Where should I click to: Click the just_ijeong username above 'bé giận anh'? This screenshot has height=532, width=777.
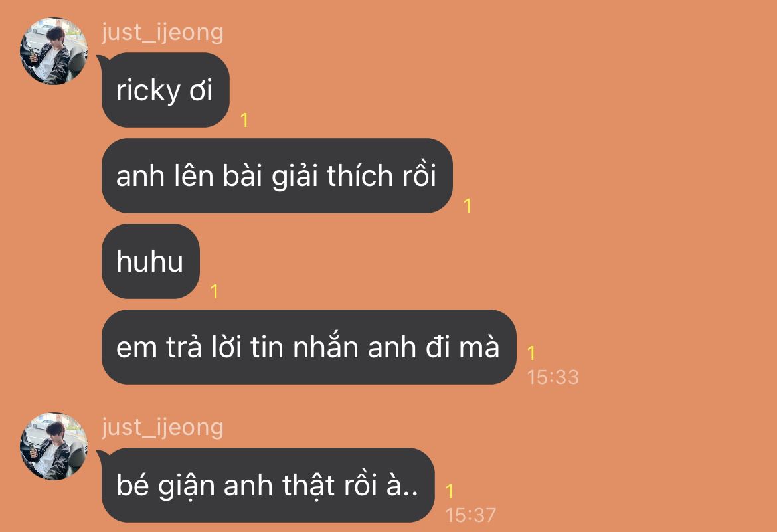tap(163, 428)
